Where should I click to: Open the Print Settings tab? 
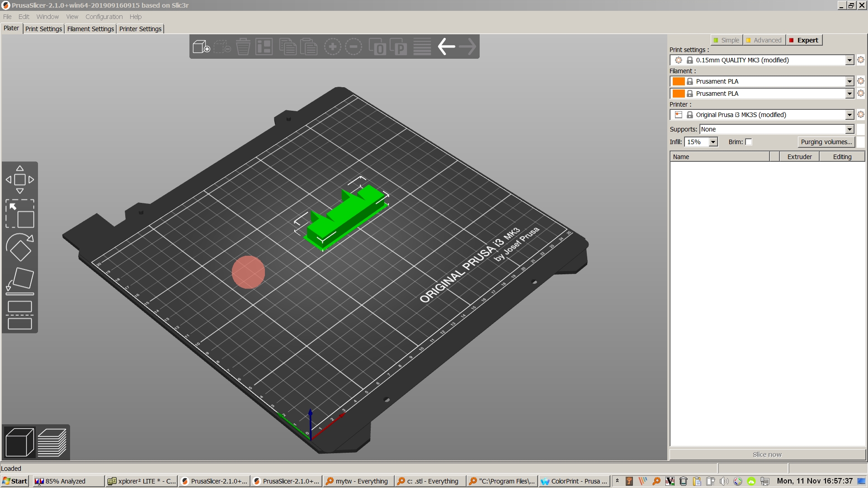(x=42, y=28)
